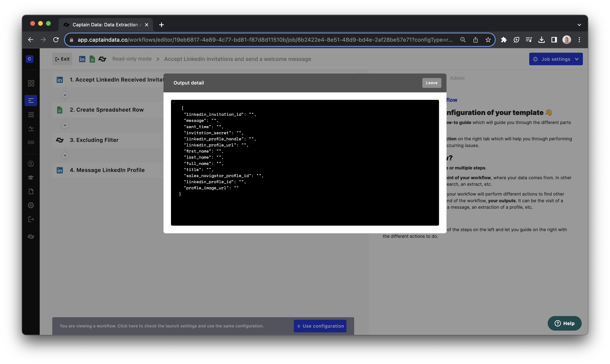610x364 pixels.
Task: Click the share icon in address bar
Action: coord(475,40)
